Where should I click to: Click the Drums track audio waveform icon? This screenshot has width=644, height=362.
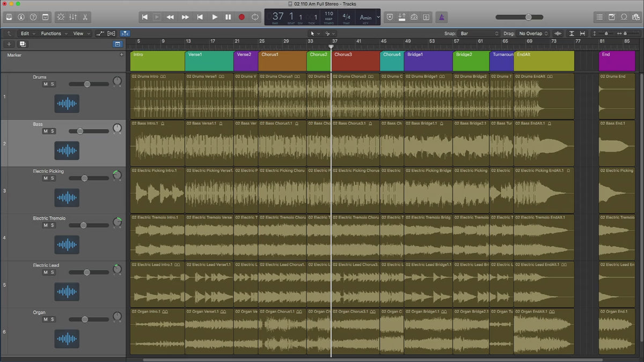click(67, 104)
